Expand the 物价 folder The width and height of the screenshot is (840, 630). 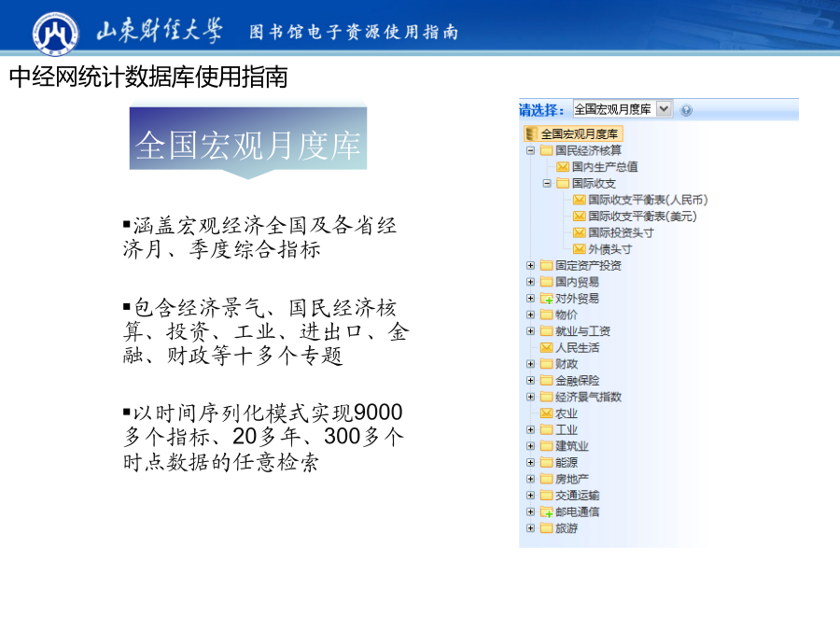[530, 315]
